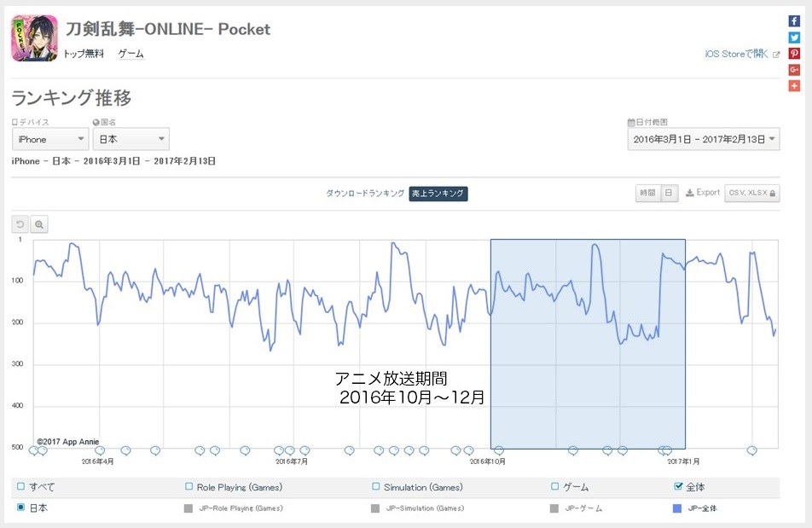Screen dimensions: 812x528
Task: Reset chart zoom with undo icon
Action: 20,224
